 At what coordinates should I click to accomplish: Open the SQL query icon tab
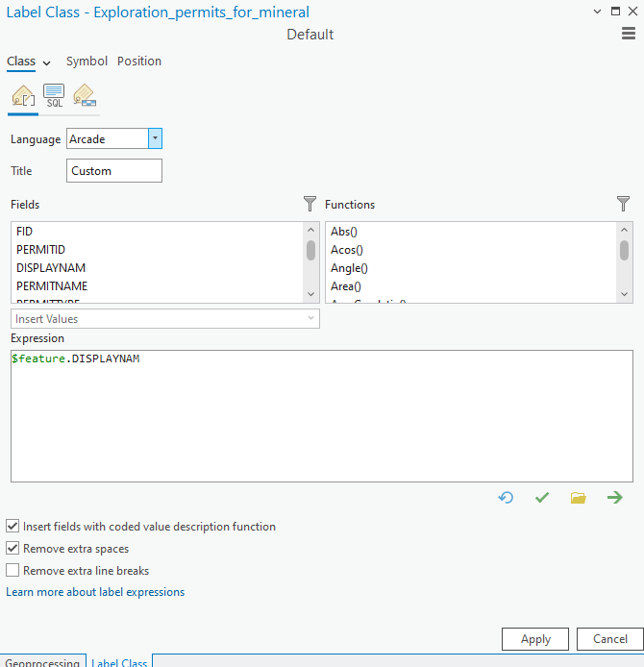[54, 96]
